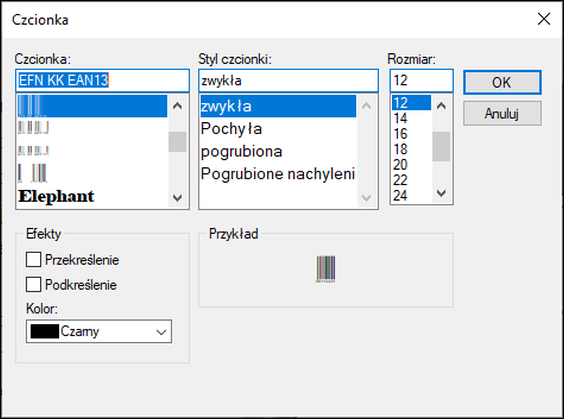Open the Kolor dropdown showing Czarny
564x419 pixels.
[99, 331]
